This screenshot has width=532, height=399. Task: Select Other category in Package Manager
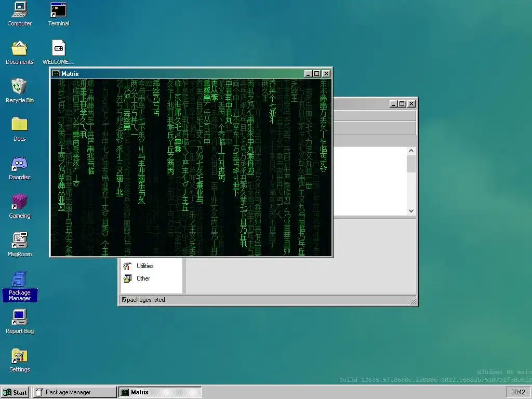click(143, 278)
